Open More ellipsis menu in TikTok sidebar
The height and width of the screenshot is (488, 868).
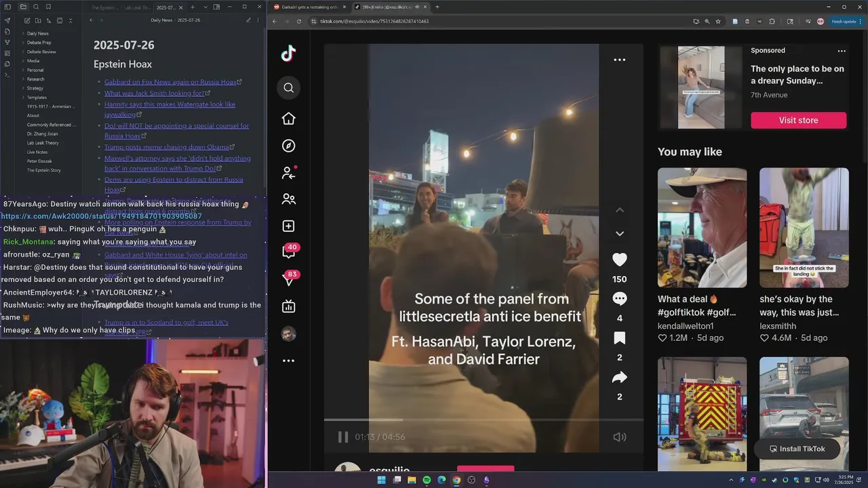(289, 361)
